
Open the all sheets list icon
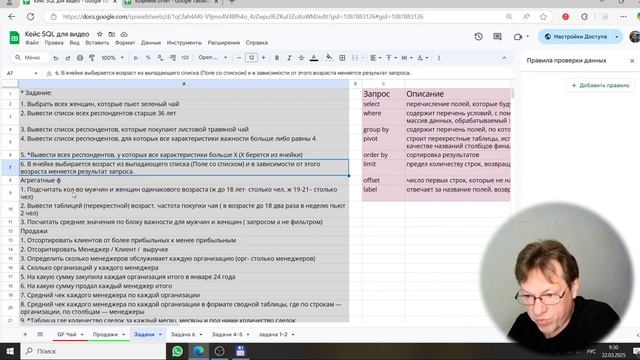tap(40, 334)
